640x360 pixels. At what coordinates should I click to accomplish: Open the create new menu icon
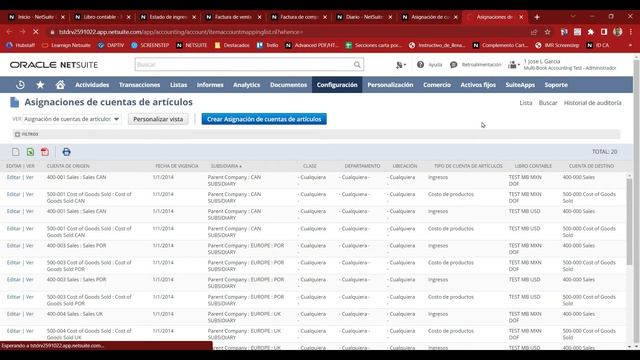point(400,64)
